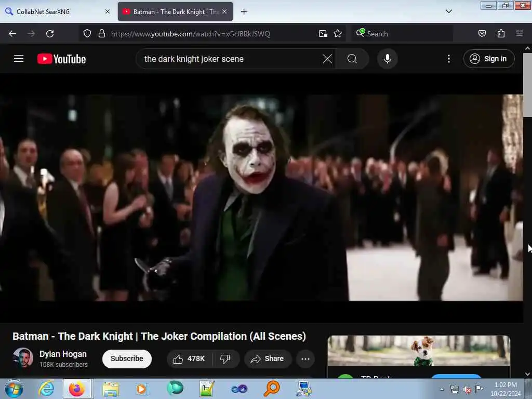View site security padlock info
The width and height of the screenshot is (532, 399).
coord(101,34)
